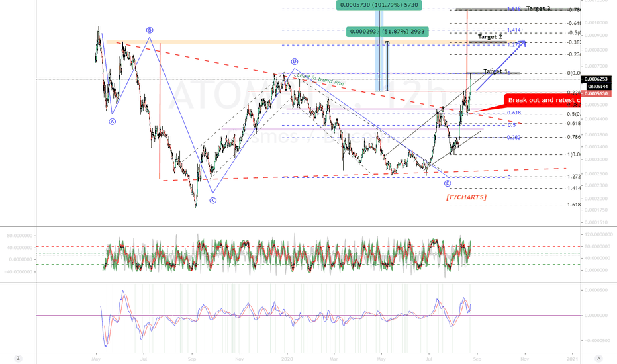Select wave label D circle marker
The image size is (617, 364).
tap(295, 62)
